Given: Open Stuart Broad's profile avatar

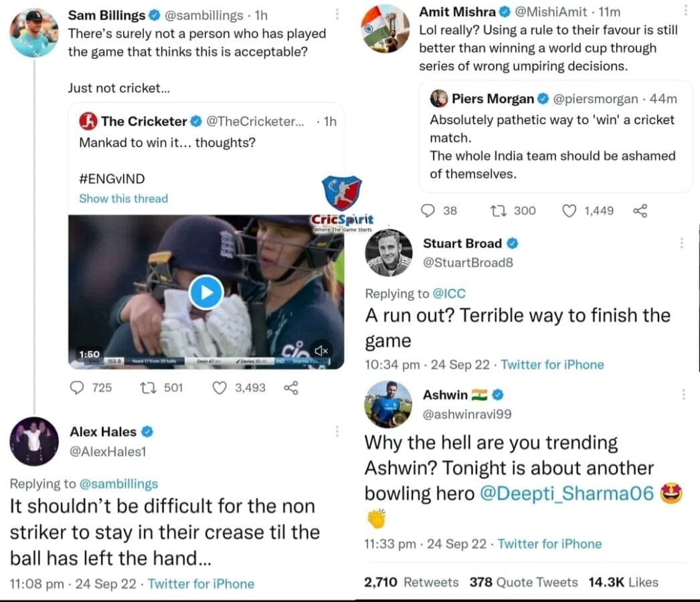Looking at the screenshot, I should [389, 253].
